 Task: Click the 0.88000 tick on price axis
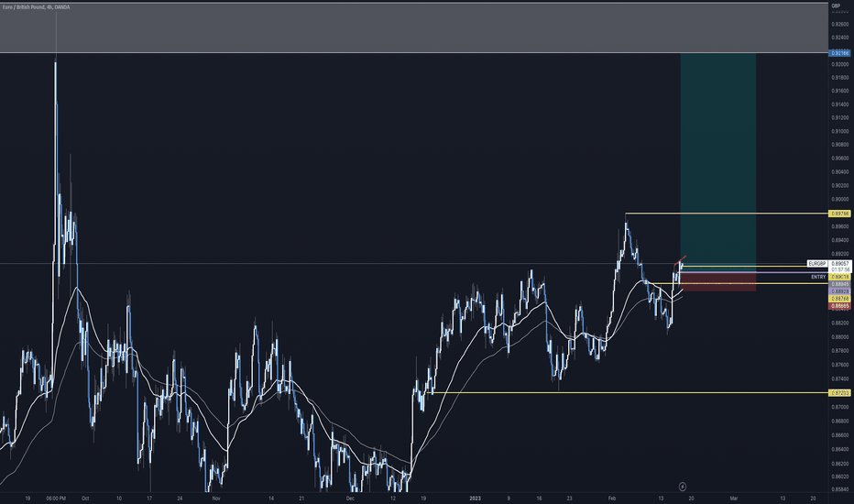tap(840, 336)
